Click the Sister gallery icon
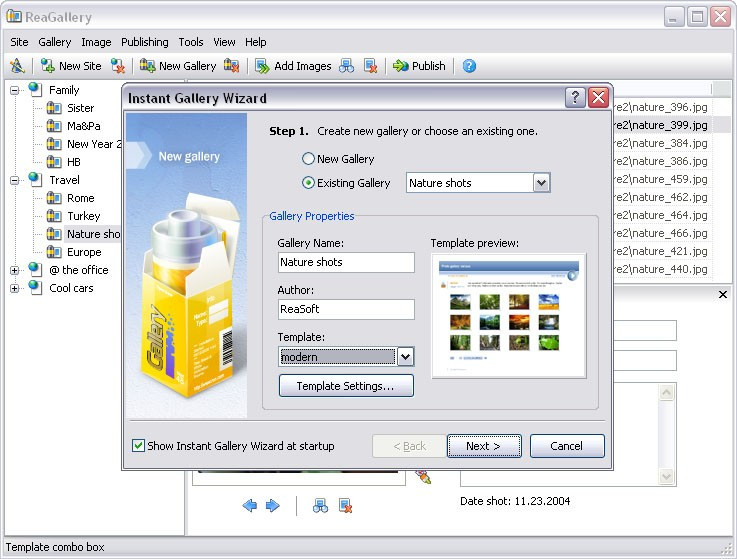 coord(54,108)
